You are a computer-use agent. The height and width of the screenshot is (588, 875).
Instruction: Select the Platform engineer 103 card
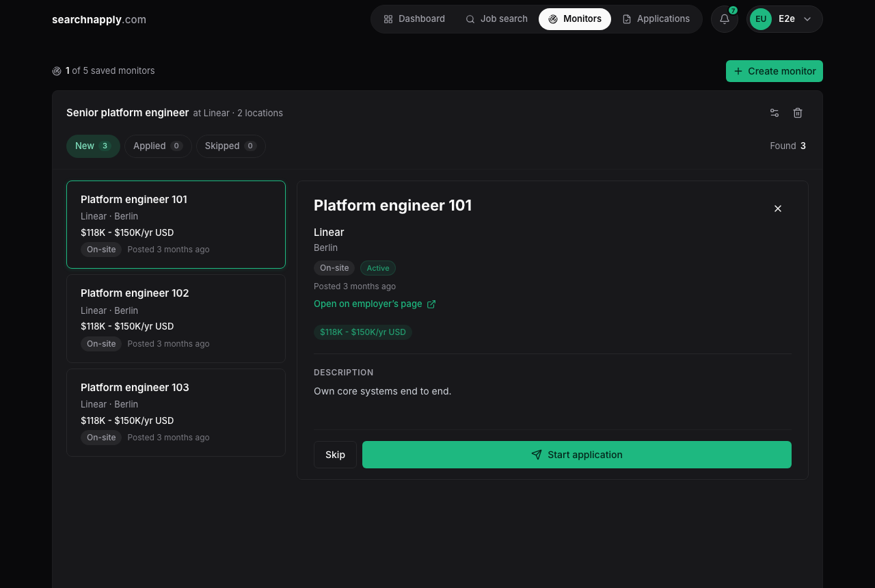tap(176, 412)
